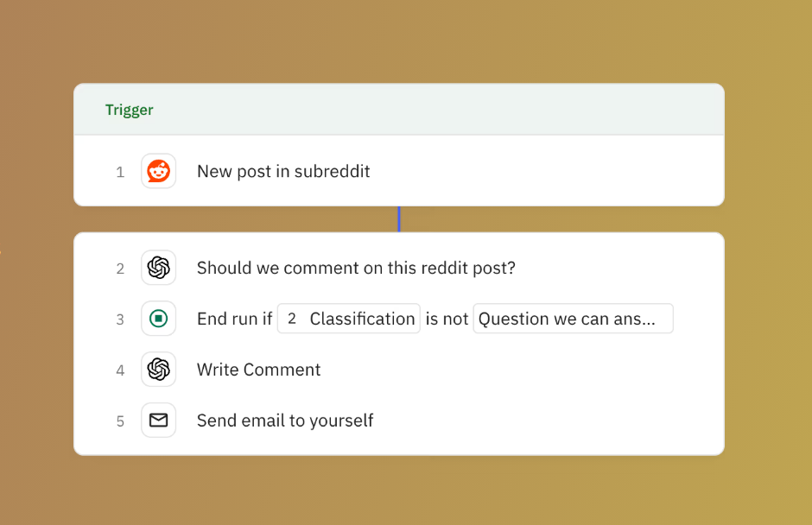Click the 'is not' condition operator
This screenshot has width=812, height=525.
(447, 319)
